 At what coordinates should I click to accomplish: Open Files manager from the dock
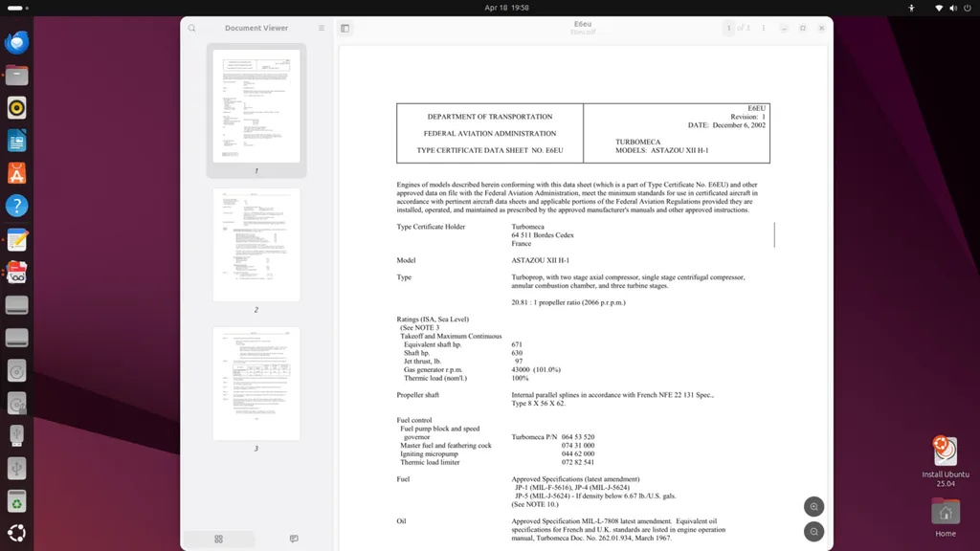click(x=17, y=76)
